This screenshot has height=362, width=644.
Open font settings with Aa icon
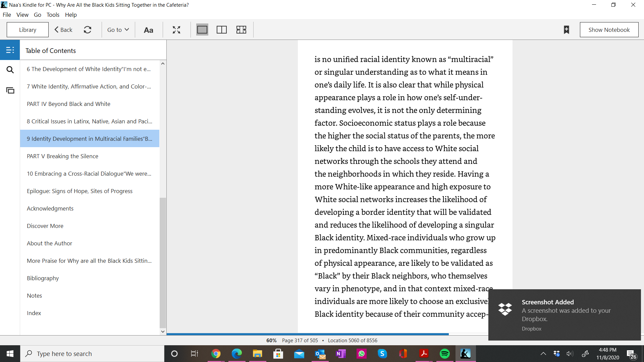point(149,30)
